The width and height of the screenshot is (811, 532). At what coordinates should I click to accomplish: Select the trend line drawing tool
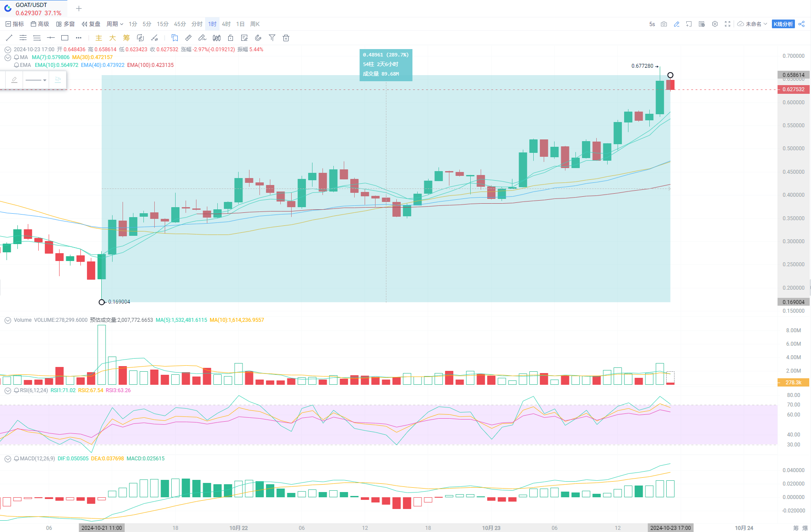point(9,38)
